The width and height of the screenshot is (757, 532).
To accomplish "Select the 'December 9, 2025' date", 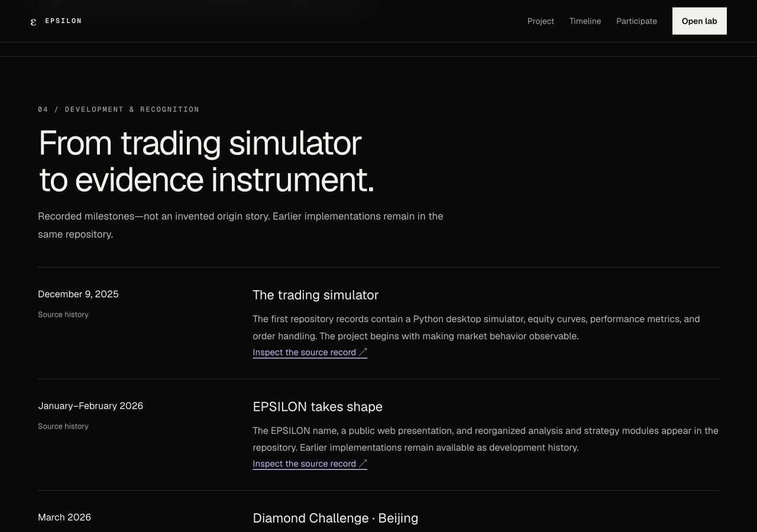I will click(x=78, y=294).
